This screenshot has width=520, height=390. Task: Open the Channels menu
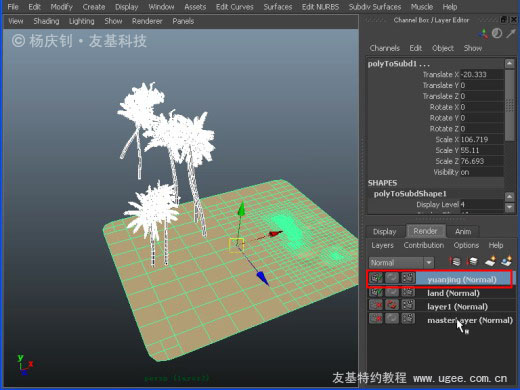click(x=384, y=48)
